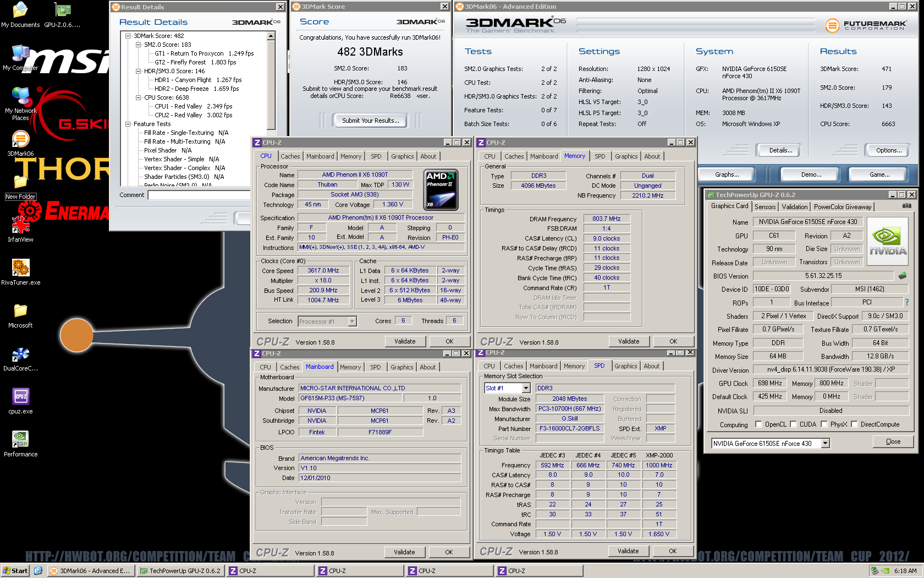Open the Processor #1 selection dropdown
The height and width of the screenshot is (578, 924).
352,321
